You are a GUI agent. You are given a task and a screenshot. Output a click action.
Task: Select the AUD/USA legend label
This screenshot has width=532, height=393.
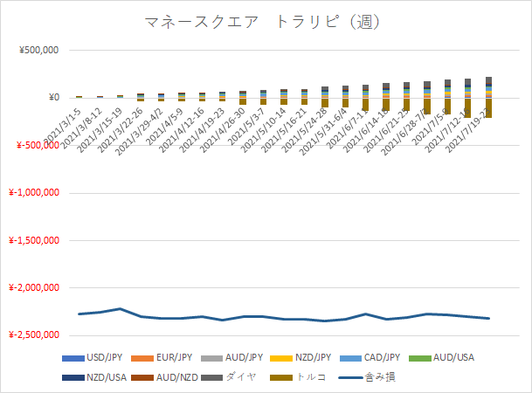coord(453,358)
